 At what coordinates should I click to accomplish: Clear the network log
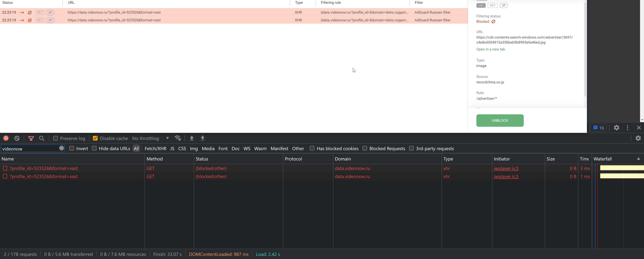17,138
